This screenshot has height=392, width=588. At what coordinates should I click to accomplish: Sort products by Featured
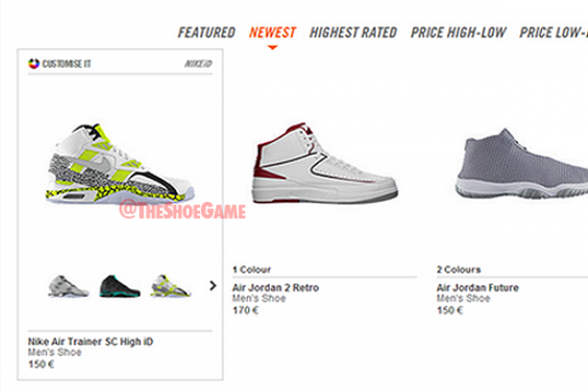(x=206, y=33)
